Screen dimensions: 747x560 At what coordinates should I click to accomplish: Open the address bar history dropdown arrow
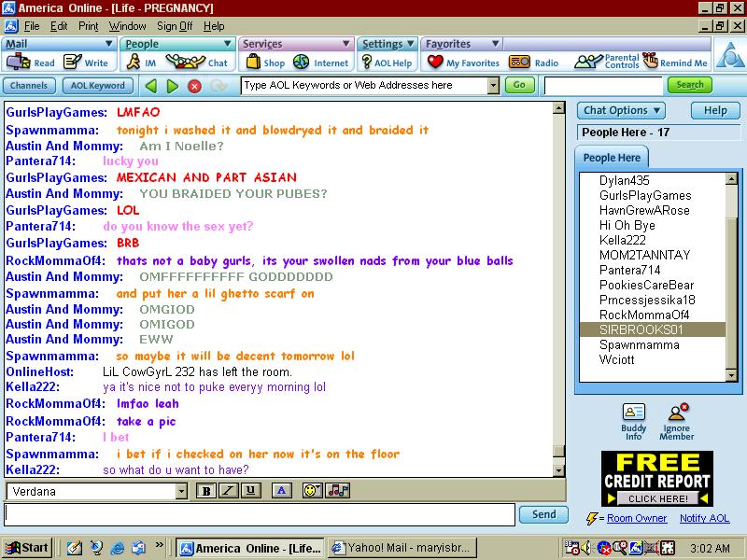[494, 86]
